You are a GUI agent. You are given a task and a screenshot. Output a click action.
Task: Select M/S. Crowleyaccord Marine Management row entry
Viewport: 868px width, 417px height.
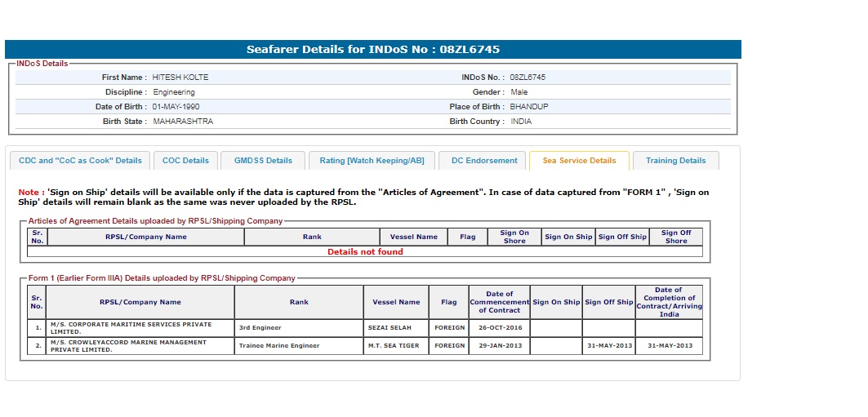tap(140, 345)
